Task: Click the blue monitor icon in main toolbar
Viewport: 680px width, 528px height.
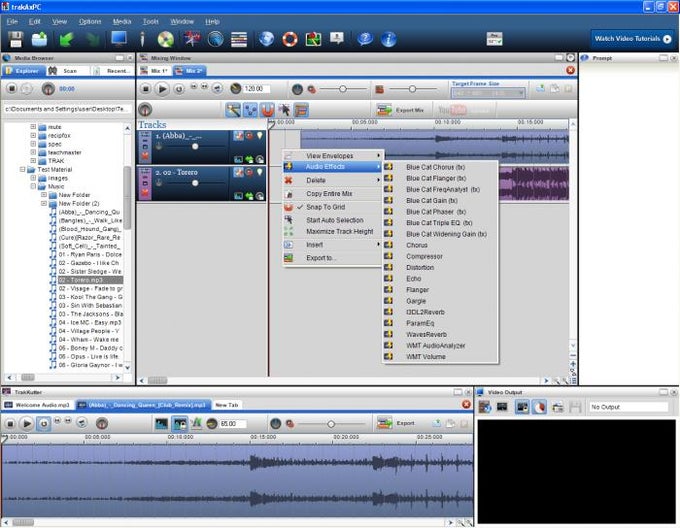Action: coord(118,39)
